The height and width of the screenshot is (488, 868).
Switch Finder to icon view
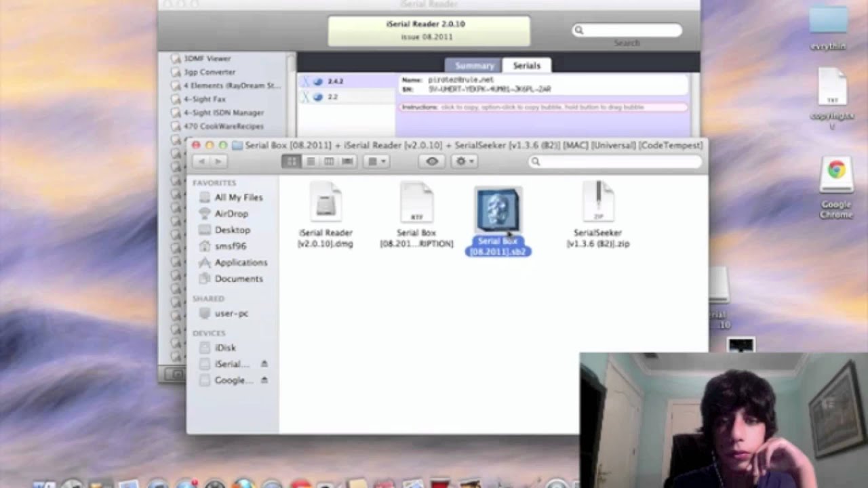point(292,161)
